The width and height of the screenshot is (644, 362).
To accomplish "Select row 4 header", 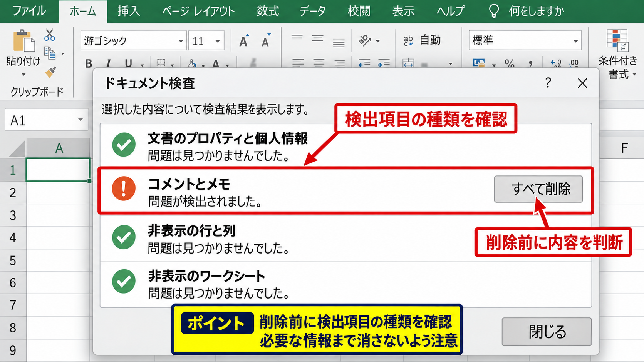I will click(13, 237).
